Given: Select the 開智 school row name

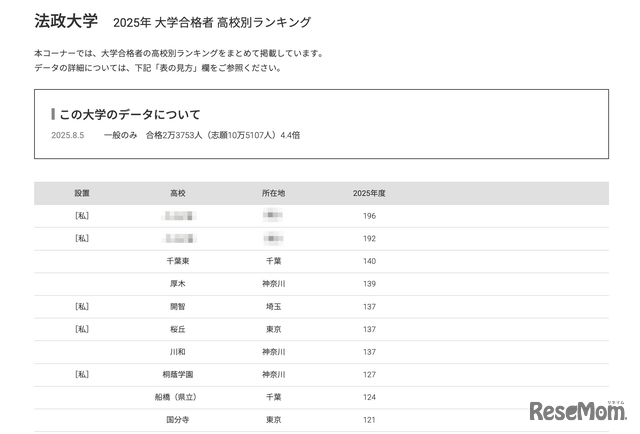Looking at the screenshot, I should click(x=177, y=306).
